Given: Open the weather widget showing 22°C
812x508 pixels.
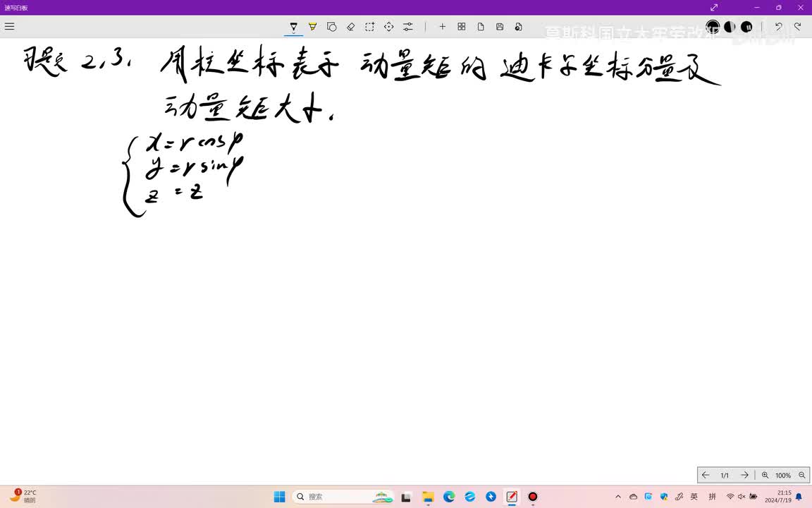Looking at the screenshot, I should 23,496.
